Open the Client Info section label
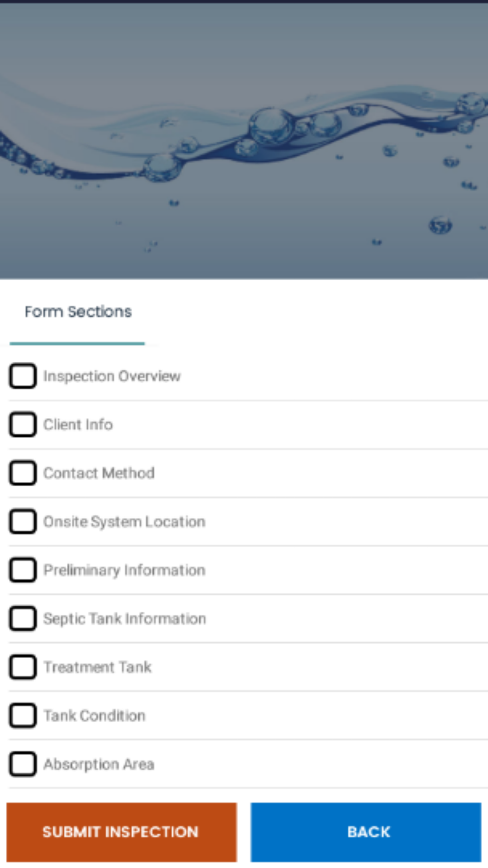 pos(78,424)
